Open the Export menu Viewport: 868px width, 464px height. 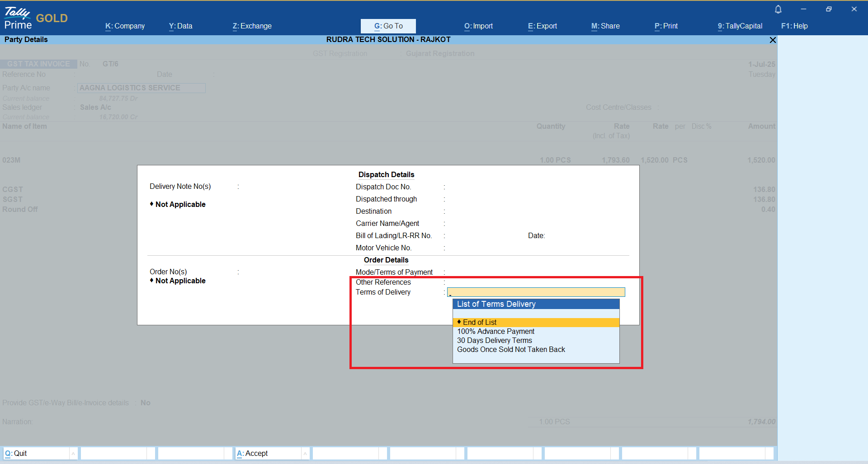(x=542, y=26)
